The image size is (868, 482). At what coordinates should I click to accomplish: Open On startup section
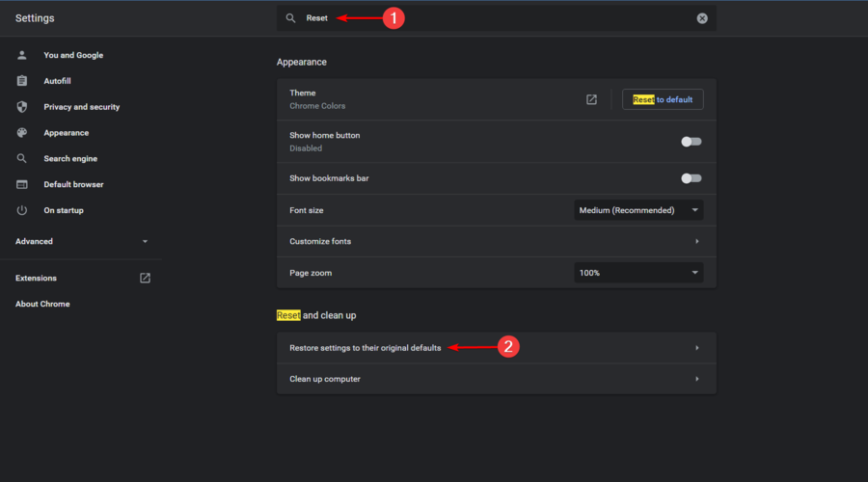(64, 210)
